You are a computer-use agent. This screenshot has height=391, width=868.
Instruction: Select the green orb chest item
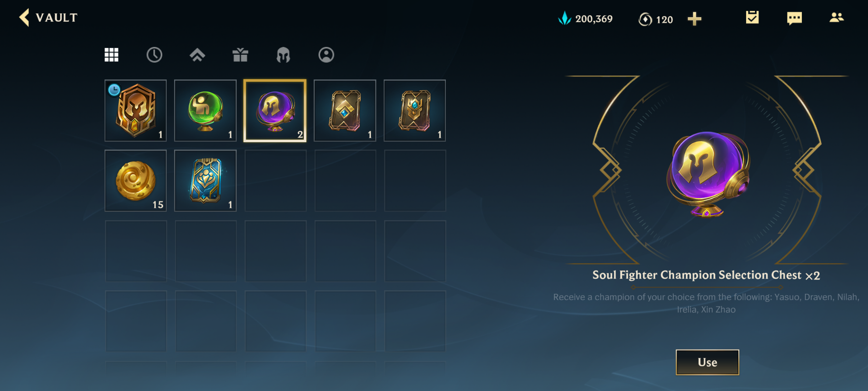point(205,111)
